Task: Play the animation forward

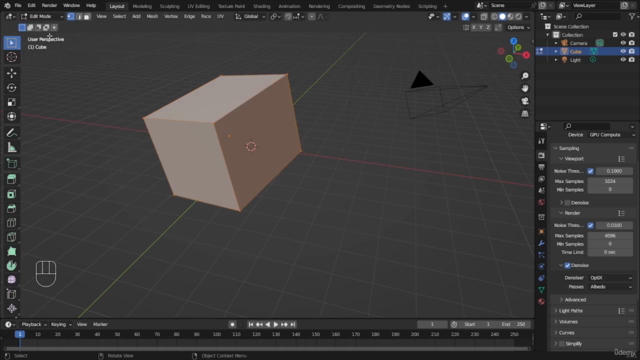Action: [276, 324]
